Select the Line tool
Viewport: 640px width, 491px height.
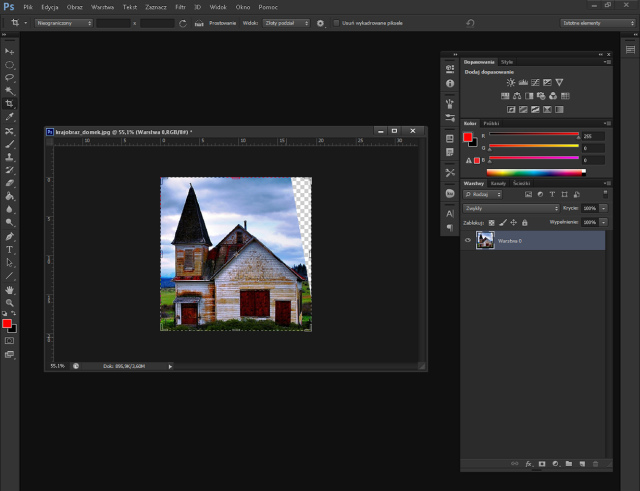point(9,275)
